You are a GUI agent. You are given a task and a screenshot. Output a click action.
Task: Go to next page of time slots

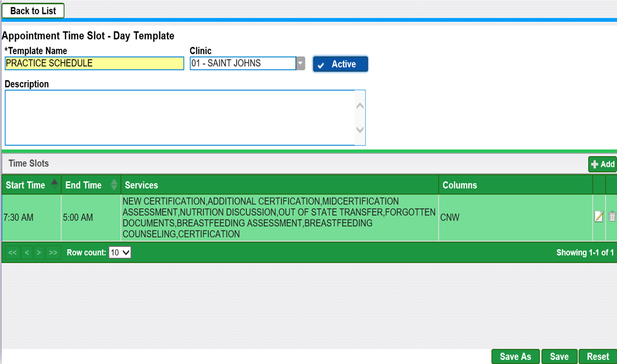(x=39, y=253)
